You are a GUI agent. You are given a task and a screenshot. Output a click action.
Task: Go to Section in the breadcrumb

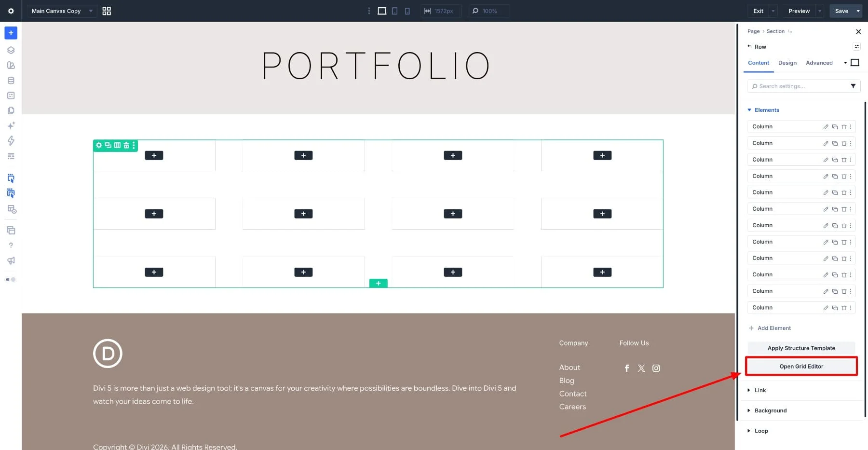[775, 31]
